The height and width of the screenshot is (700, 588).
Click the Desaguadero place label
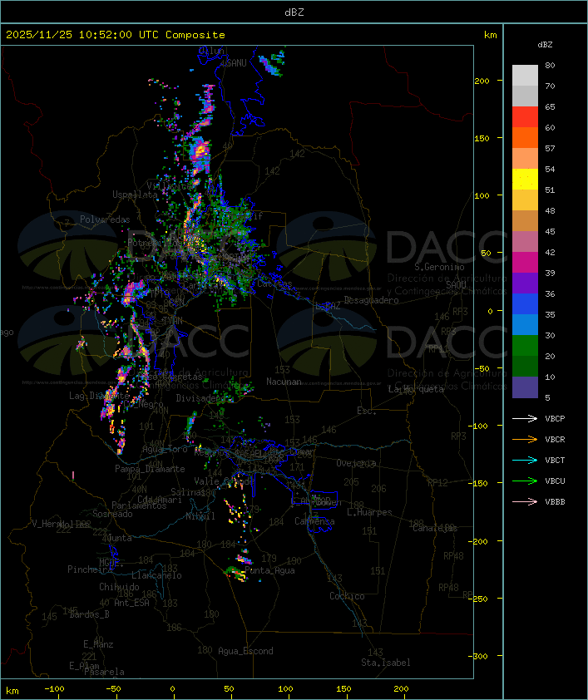[371, 300]
